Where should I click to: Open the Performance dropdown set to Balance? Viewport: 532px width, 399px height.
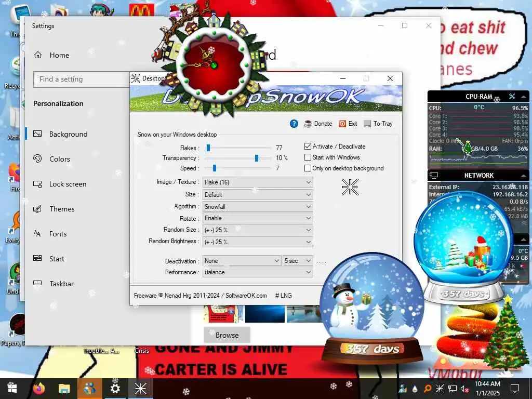point(258,272)
